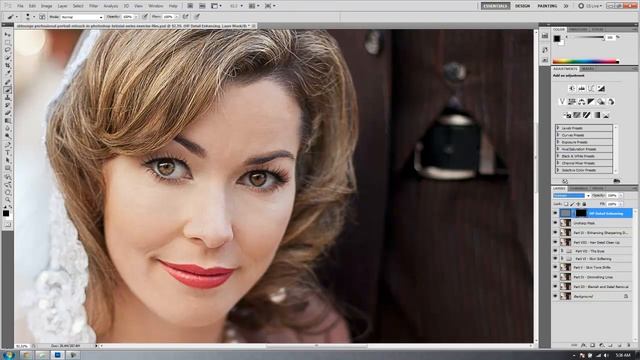Expand the Part VI Skin Softening group

[562, 259]
